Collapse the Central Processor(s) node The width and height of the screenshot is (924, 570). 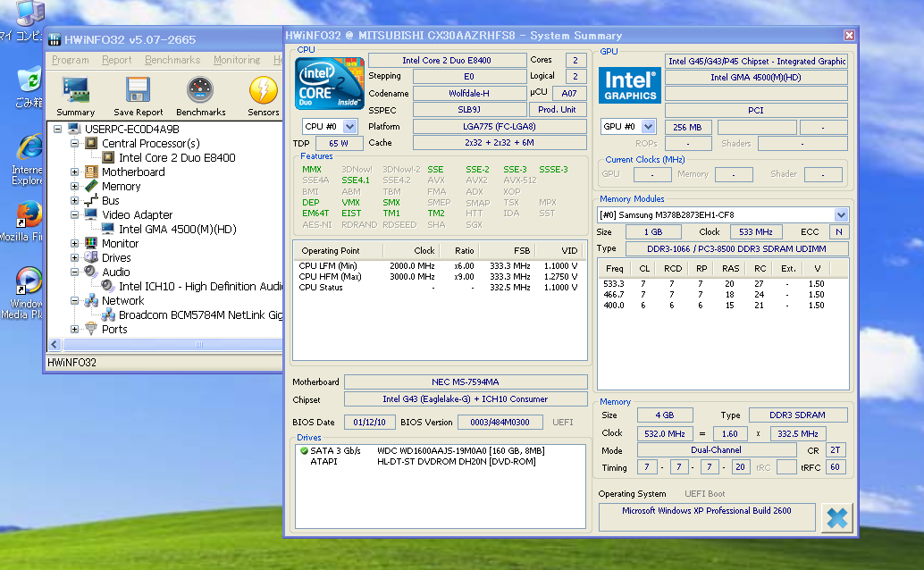(x=76, y=144)
